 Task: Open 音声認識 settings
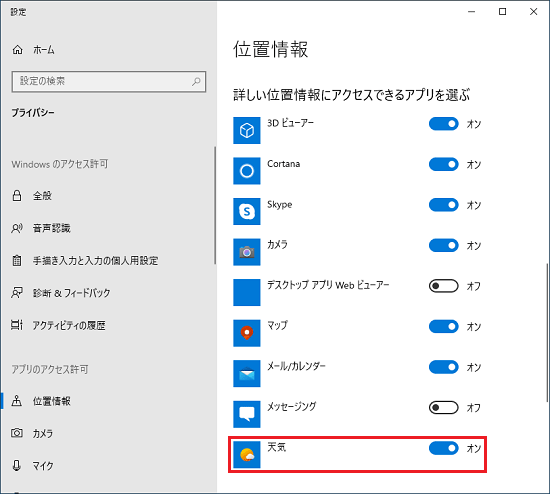[x=52, y=228]
